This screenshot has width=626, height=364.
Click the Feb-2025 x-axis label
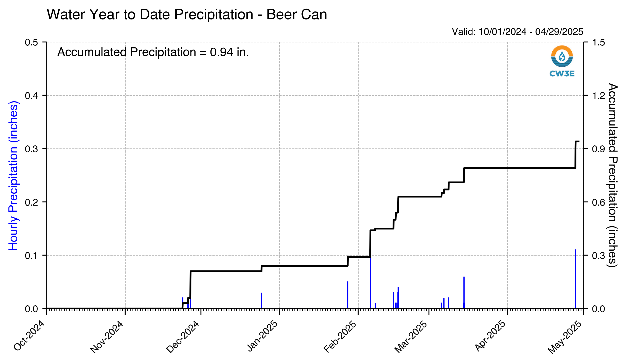pyautogui.click(x=340, y=337)
